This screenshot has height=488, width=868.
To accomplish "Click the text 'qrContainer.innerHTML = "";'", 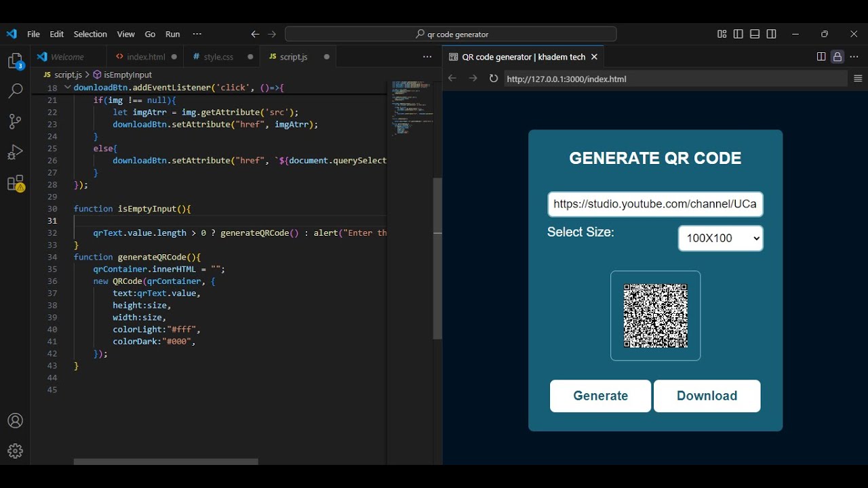I will [159, 269].
